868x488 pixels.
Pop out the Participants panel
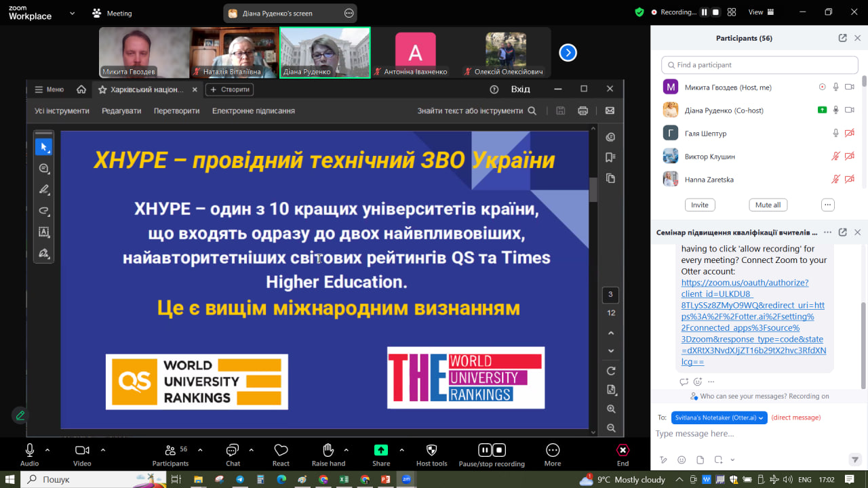842,38
